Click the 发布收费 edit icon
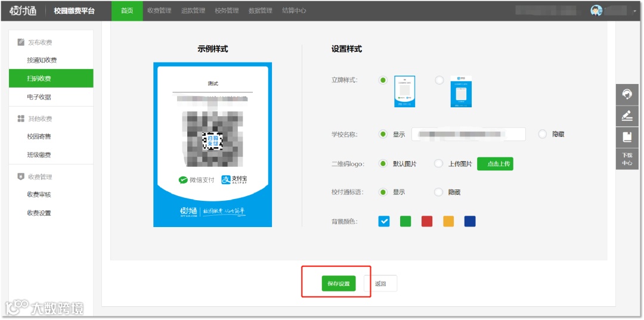This screenshot has height=320, width=644. pyautogui.click(x=21, y=42)
